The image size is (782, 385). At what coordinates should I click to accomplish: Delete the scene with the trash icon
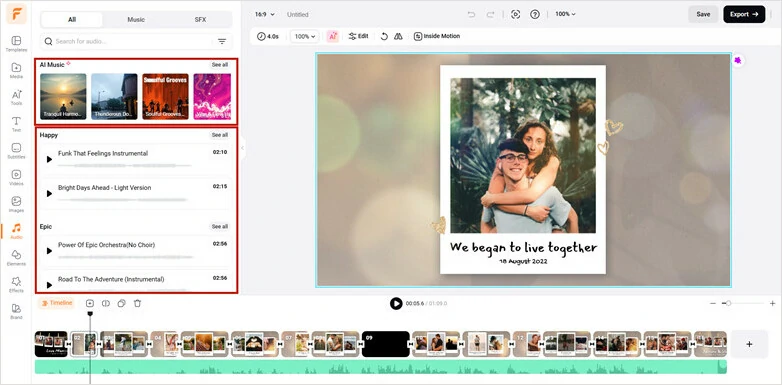138,303
